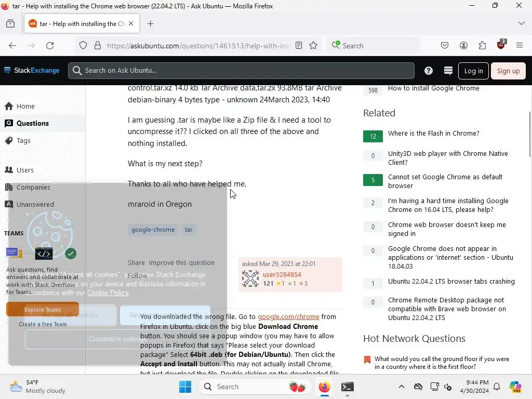The width and height of the screenshot is (532, 399).
Task: Click Customize settings cookie button
Action: [117, 339]
